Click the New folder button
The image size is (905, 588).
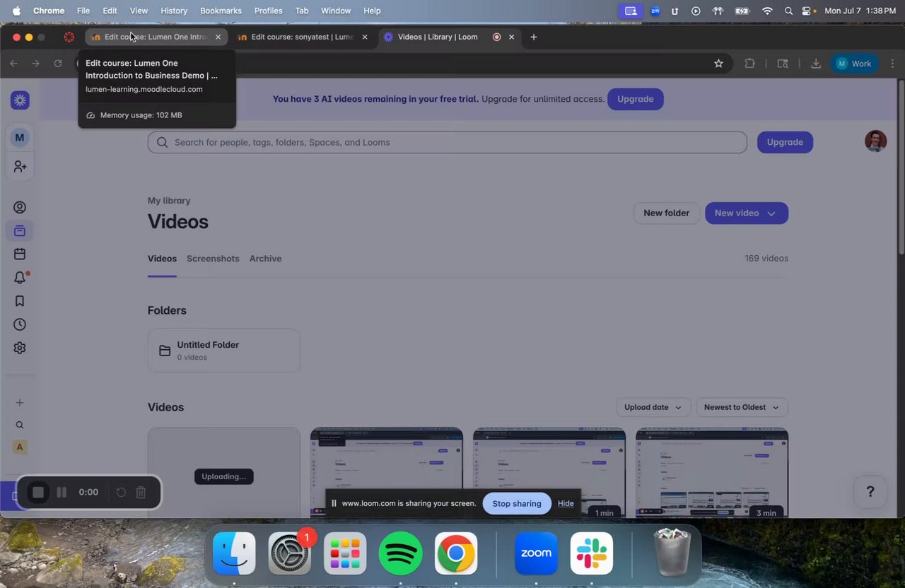[666, 213]
